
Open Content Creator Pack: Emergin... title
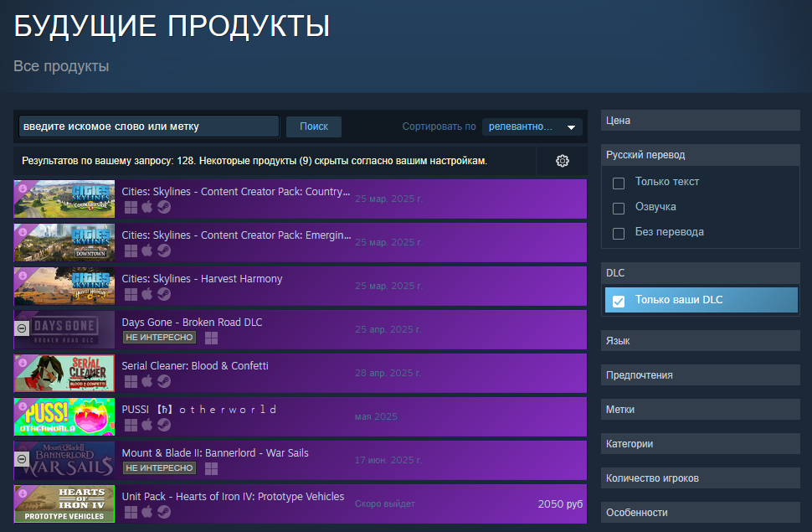pos(236,235)
